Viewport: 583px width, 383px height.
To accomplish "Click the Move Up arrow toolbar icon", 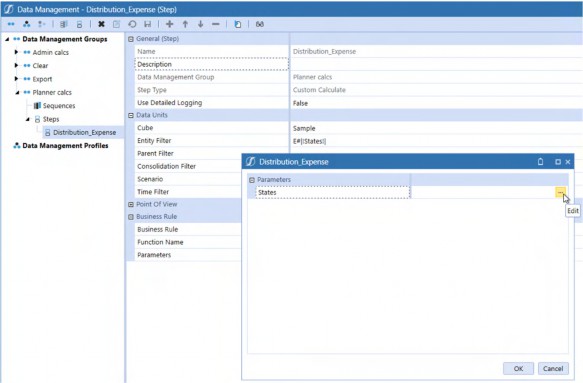I will tap(185, 24).
